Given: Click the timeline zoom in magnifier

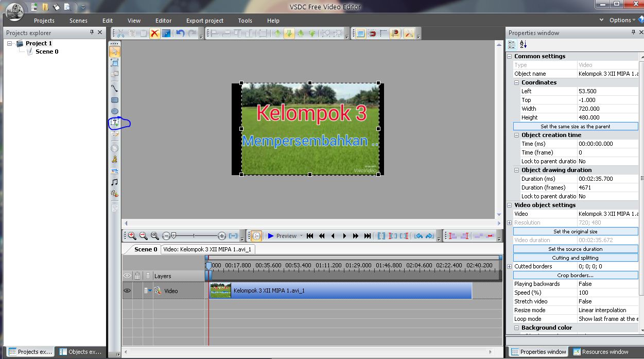Looking at the screenshot, I should 132,236.
